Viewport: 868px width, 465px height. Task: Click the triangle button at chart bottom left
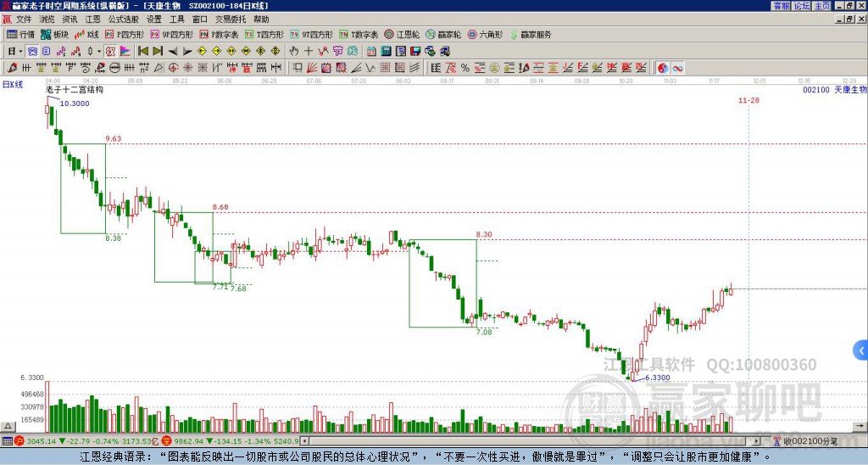(8, 426)
